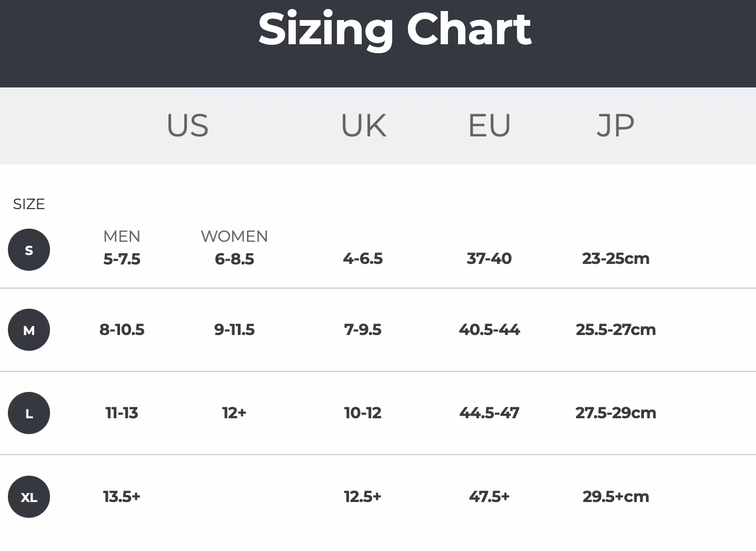Select the JP column header
This screenshot has height=551, width=756.
pos(615,125)
